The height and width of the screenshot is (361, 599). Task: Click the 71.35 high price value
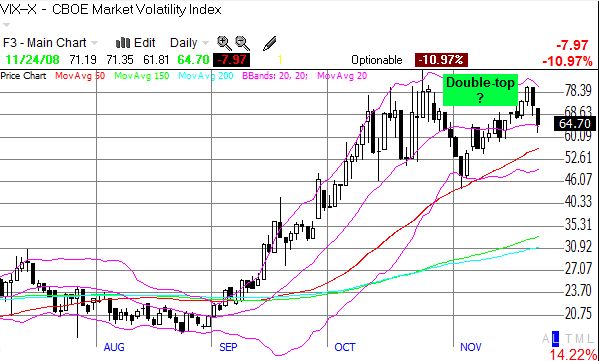(x=120, y=60)
